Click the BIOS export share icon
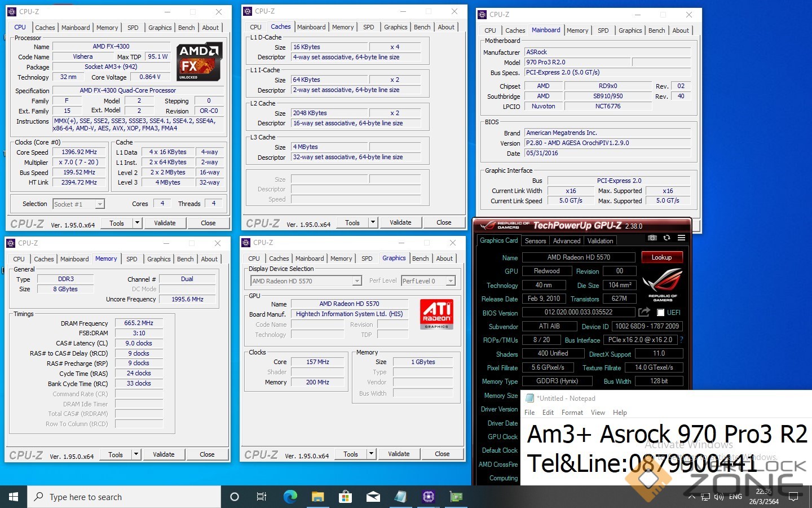The width and height of the screenshot is (812, 508). pyautogui.click(x=644, y=312)
